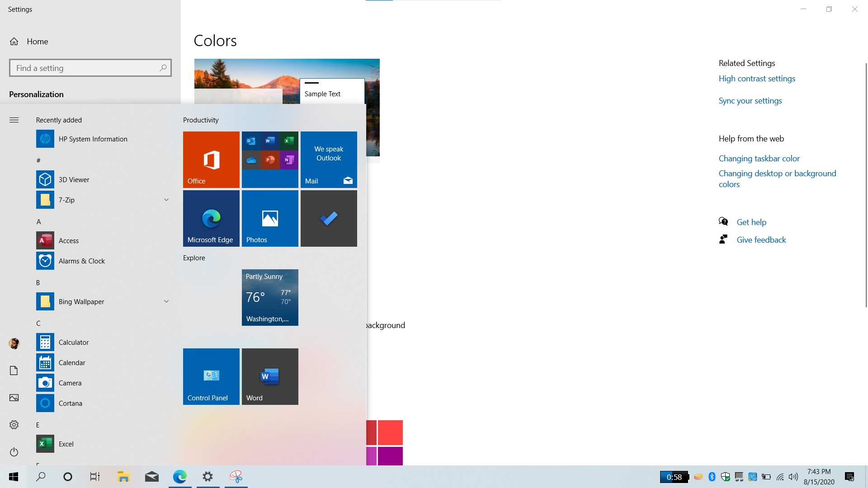Open the To Do checkmark tile
The image size is (868, 488).
coord(329,218)
